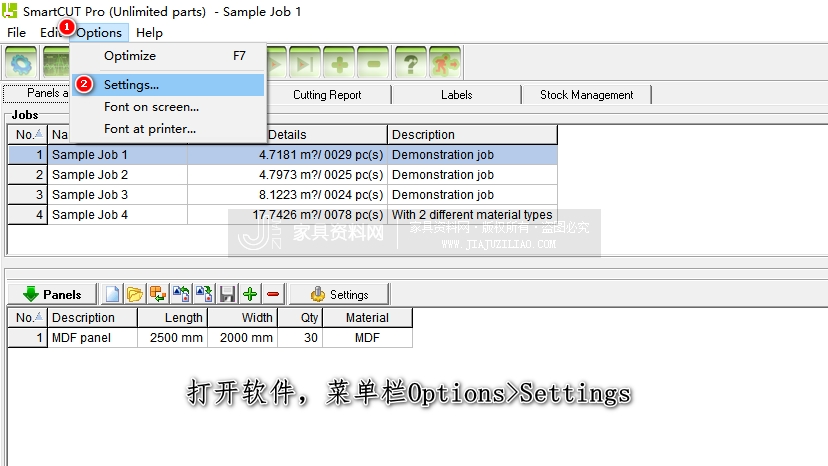Click the Qty column header
828x466 pixels.
click(x=300, y=318)
